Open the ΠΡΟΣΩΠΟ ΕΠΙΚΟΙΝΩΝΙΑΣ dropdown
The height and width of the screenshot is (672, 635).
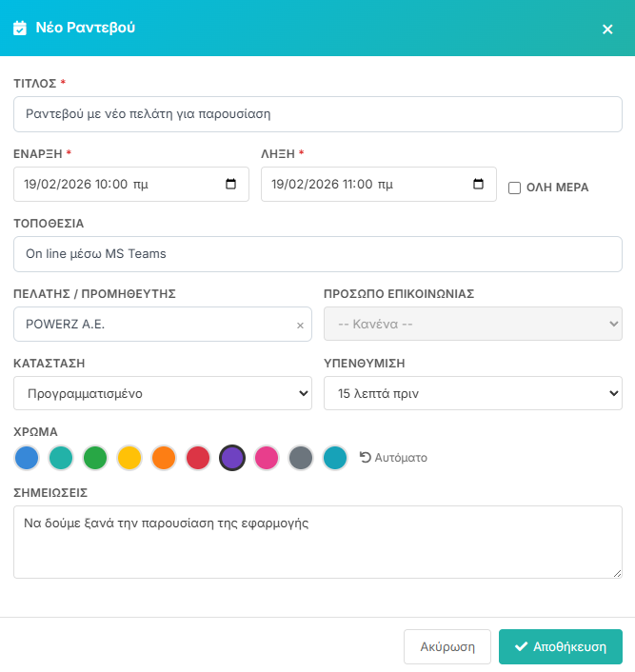473,324
